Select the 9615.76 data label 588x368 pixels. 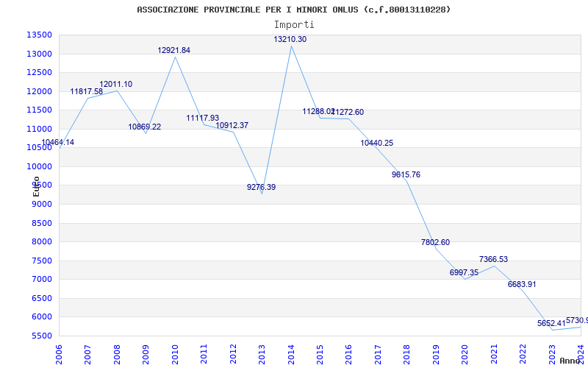coord(406,174)
